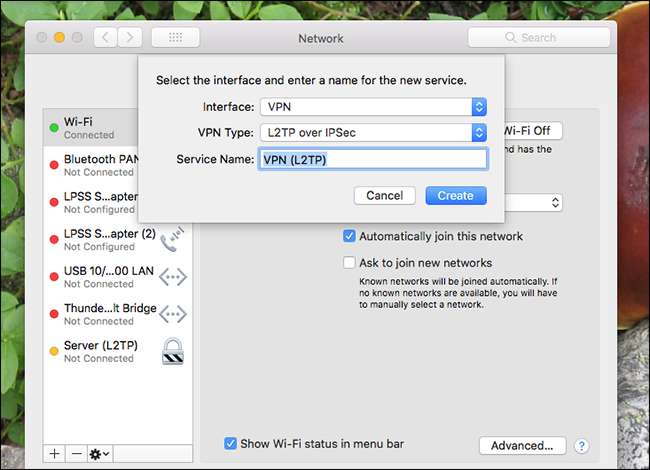Screen dimensions: 650x470
Task: Click the Service Name text field
Action: 373,159
